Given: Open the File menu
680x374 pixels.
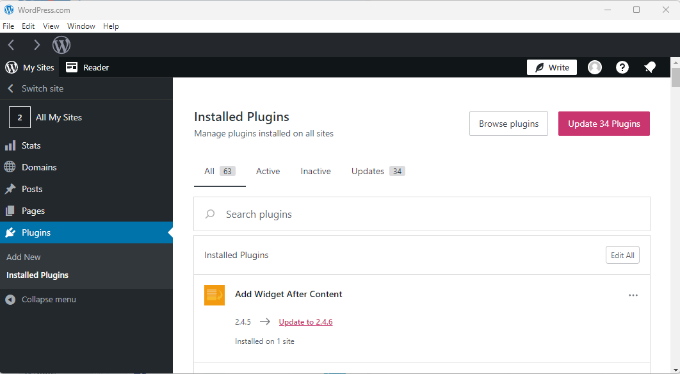Looking at the screenshot, I should coord(8,26).
